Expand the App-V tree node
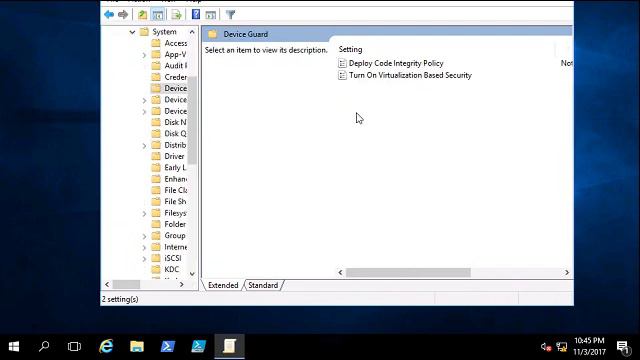This screenshot has height=360, width=640. [x=144, y=55]
